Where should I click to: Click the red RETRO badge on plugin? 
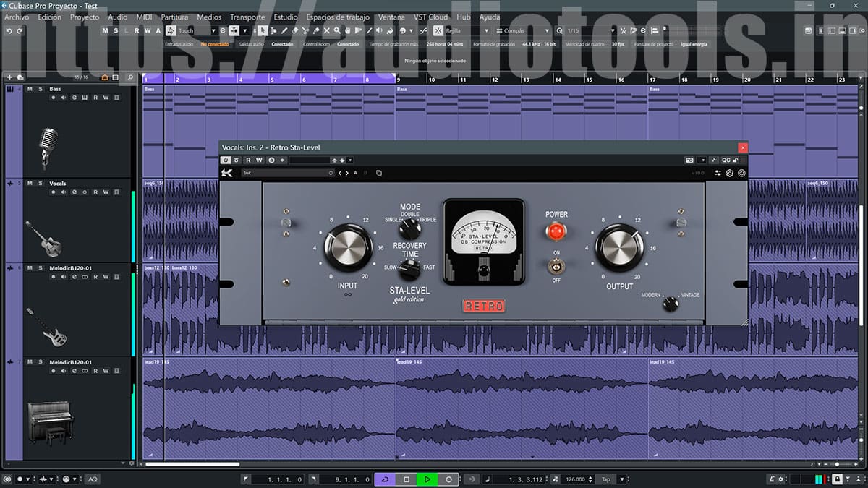(x=484, y=306)
